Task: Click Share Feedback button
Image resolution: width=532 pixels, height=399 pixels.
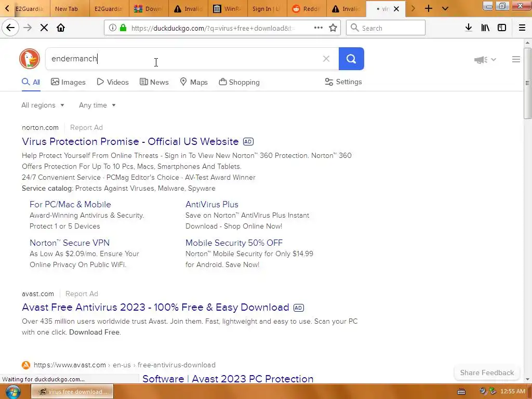Action: pyautogui.click(x=487, y=373)
